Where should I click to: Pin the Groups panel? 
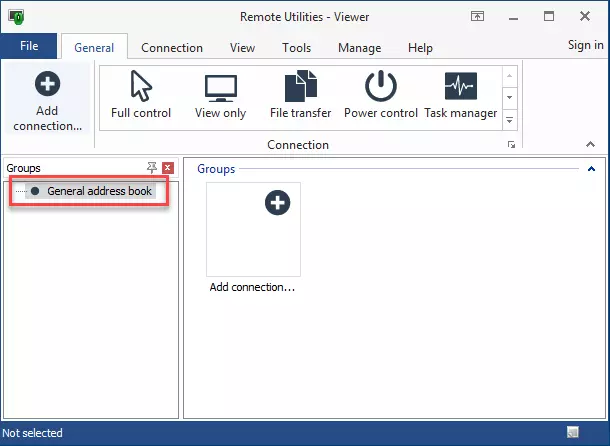coord(152,168)
